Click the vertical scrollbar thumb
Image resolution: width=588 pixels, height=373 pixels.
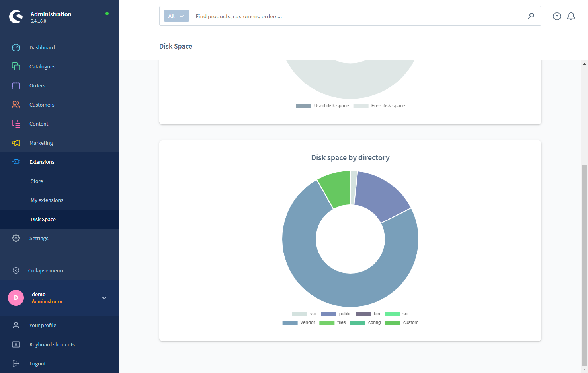pyautogui.click(x=584, y=266)
